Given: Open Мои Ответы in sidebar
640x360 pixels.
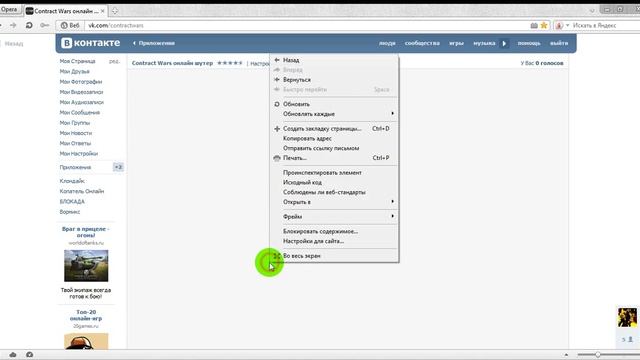Looking at the screenshot, I should (76, 143).
